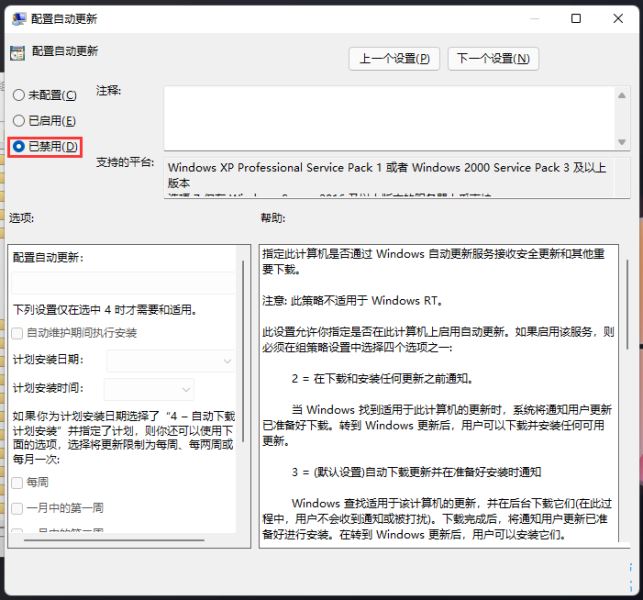Click the text '注意: 此策略不适用于 Windows RT。'

click(353, 301)
